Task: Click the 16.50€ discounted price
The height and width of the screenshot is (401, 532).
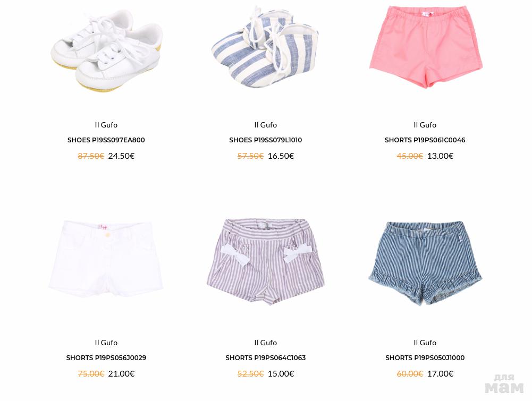Action: tap(281, 156)
